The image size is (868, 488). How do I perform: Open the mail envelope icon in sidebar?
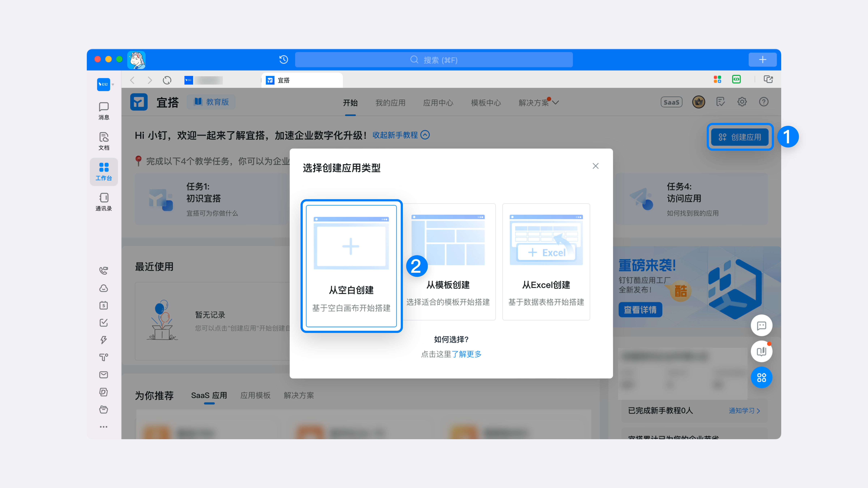click(104, 375)
